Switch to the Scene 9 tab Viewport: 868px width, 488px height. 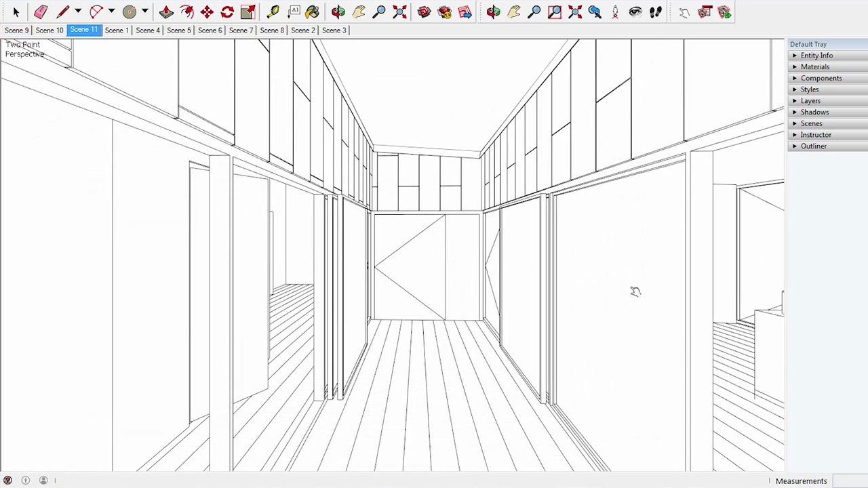tap(17, 30)
